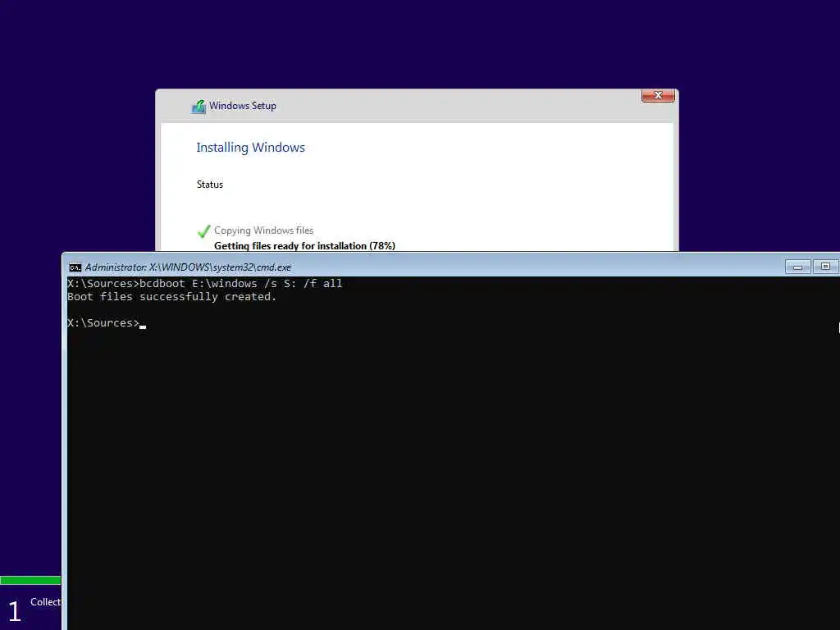
Task: Click the X:\Sources> prompt with cursor
Action: coord(107,323)
